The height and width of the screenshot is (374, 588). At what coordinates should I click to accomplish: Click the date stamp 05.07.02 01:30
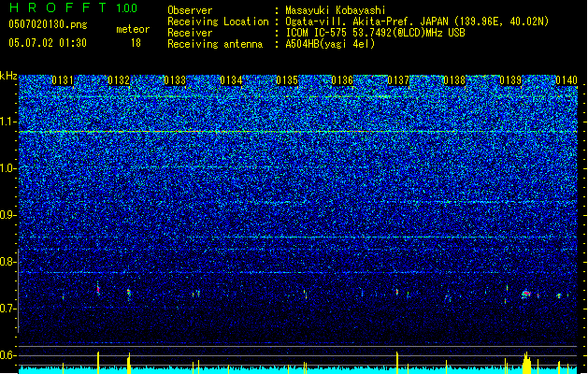point(48,43)
